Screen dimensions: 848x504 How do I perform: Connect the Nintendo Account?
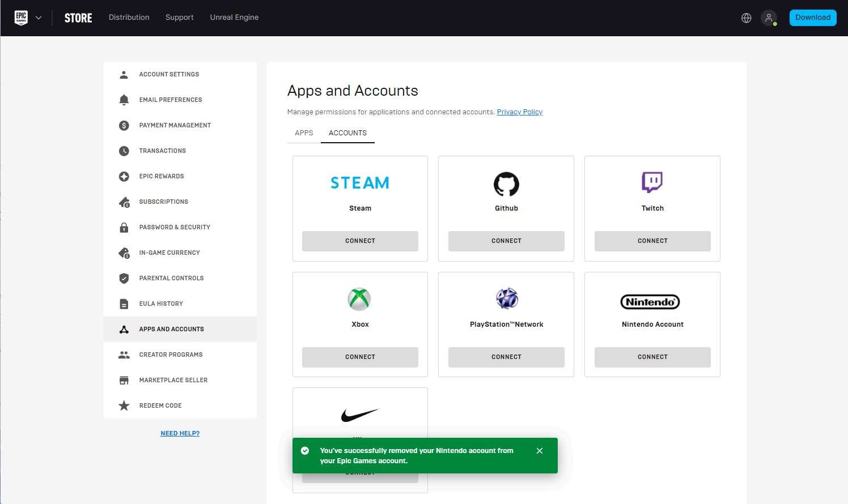tap(652, 357)
